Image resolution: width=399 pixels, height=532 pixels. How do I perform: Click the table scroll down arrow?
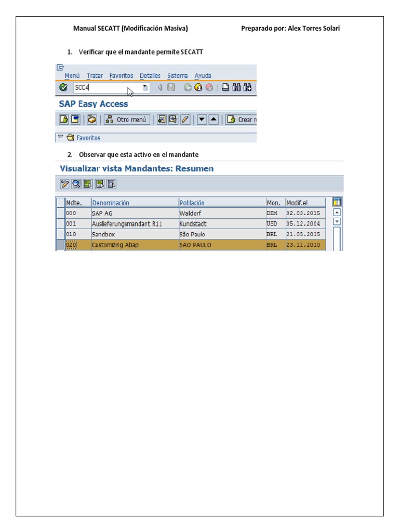tap(337, 221)
